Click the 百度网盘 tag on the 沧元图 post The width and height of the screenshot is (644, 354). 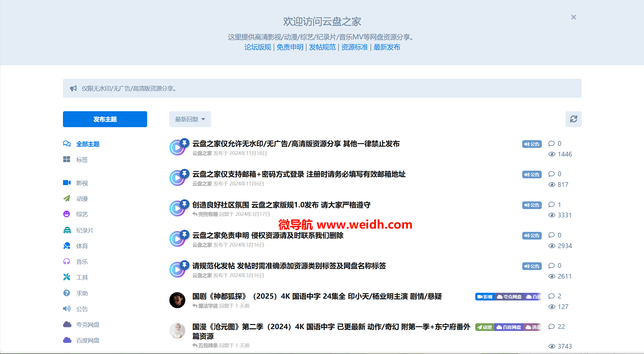click(509, 327)
